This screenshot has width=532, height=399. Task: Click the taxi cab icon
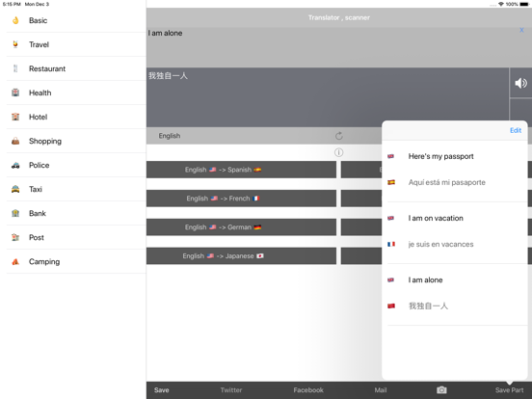[15, 189]
